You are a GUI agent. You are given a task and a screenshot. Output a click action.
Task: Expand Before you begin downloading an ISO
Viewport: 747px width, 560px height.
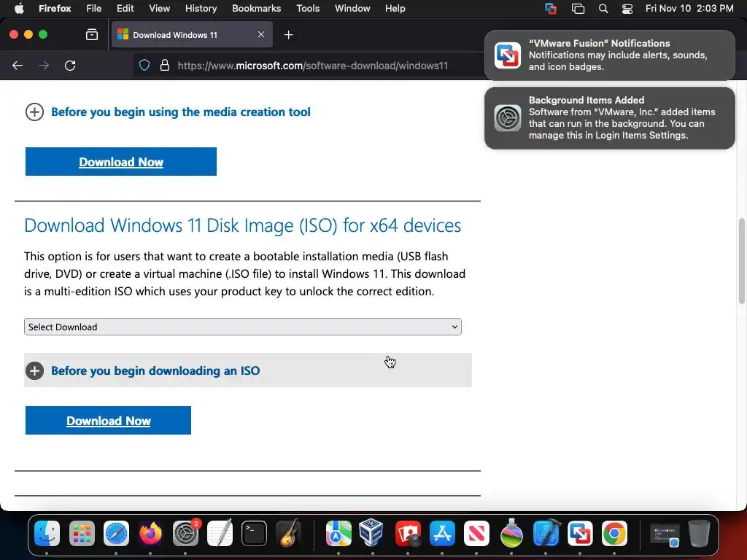pos(248,370)
